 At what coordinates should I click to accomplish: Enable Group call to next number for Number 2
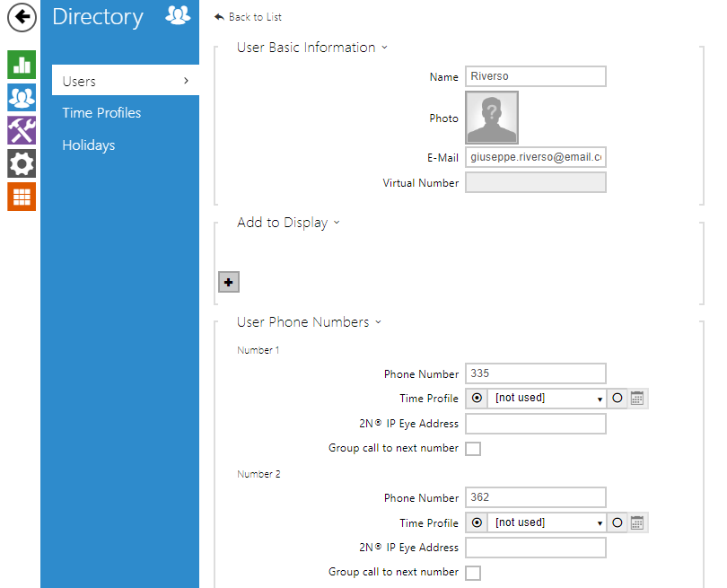point(473,573)
